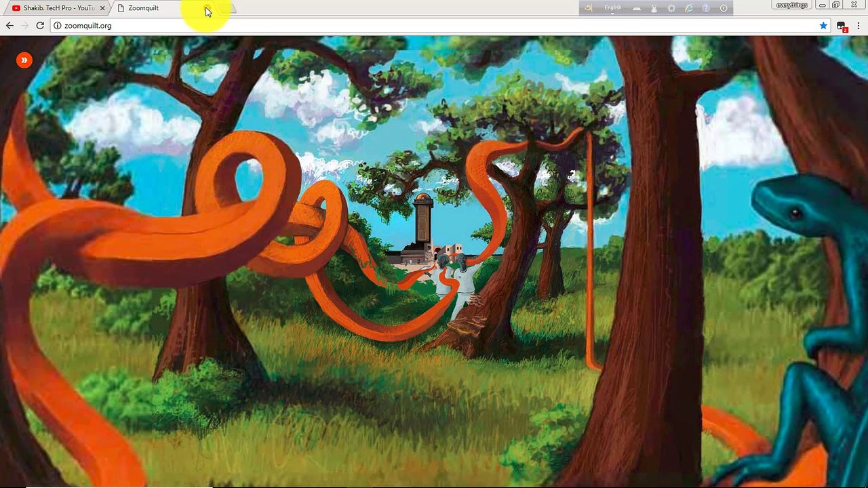Open the keyboard layout icon in input toolbar
Viewport: 868px width, 488px height.
click(637, 8)
